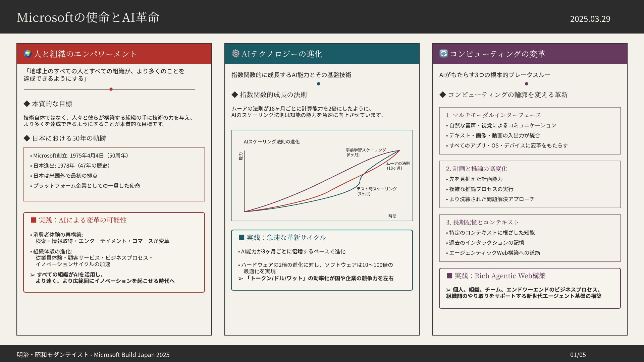644x362 pixels.
Task: Click the AI scaling line chart
Action: coord(322,176)
